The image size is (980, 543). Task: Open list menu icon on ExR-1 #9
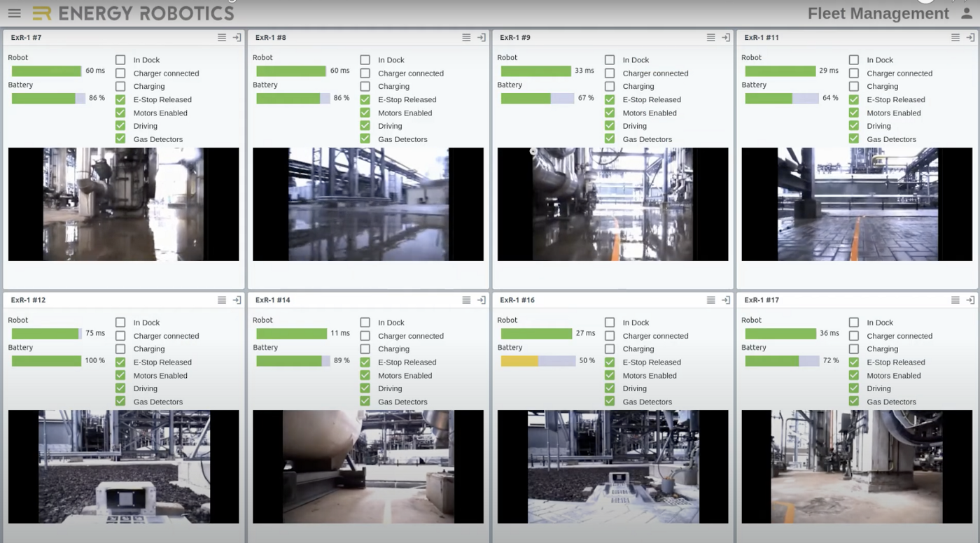click(710, 38)
